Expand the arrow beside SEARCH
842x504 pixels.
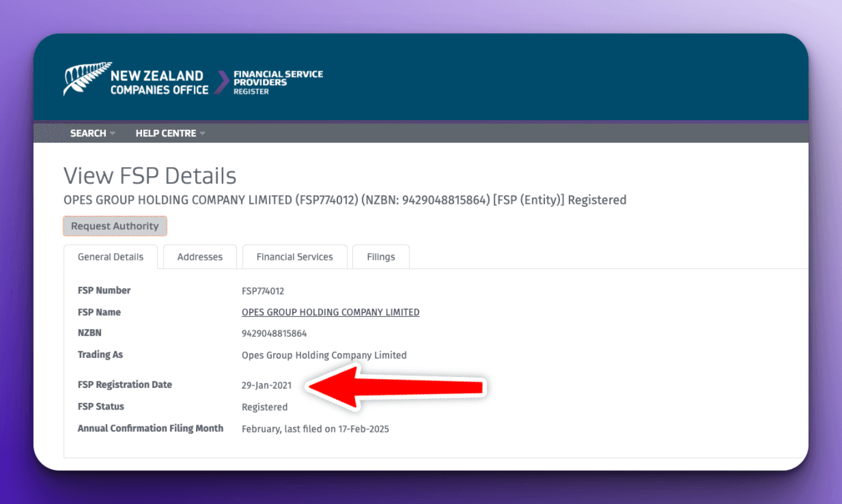(112, 134)
